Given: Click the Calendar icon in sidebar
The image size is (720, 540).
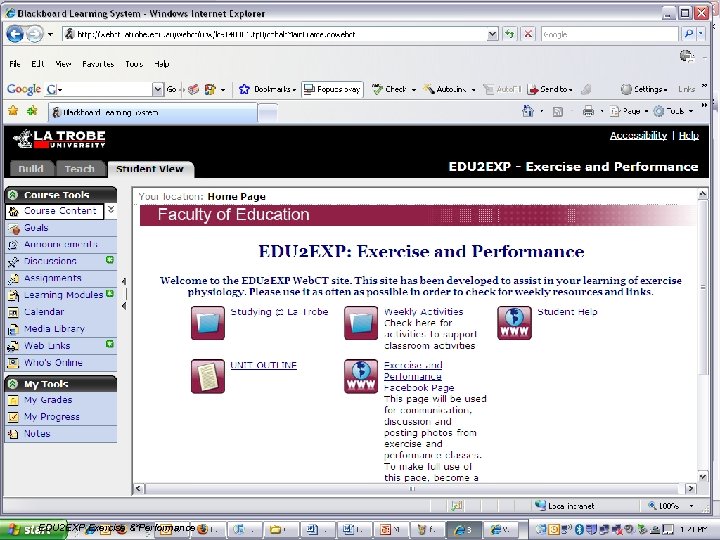Looking at the screenshot, I should [14, 312].
